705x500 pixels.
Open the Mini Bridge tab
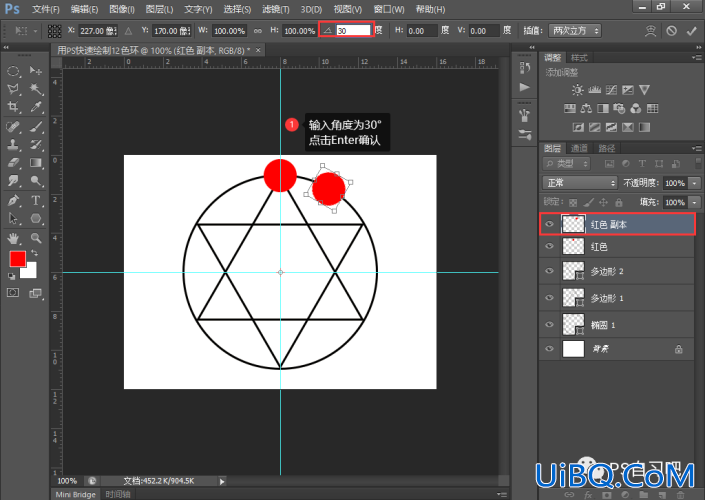[76, 494]
